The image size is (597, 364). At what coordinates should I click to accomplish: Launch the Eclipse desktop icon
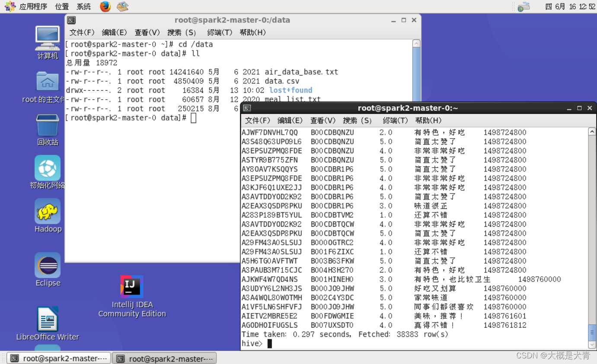point(48,265)
